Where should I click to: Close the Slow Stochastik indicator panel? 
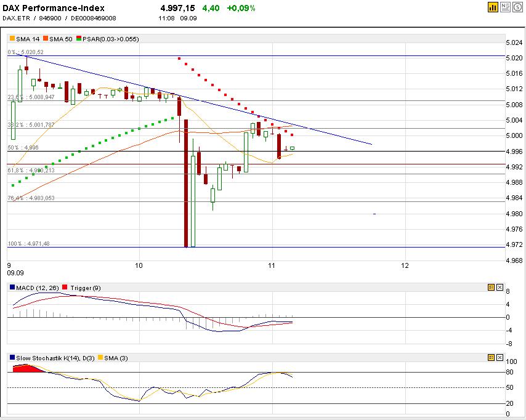click(500, 358)
